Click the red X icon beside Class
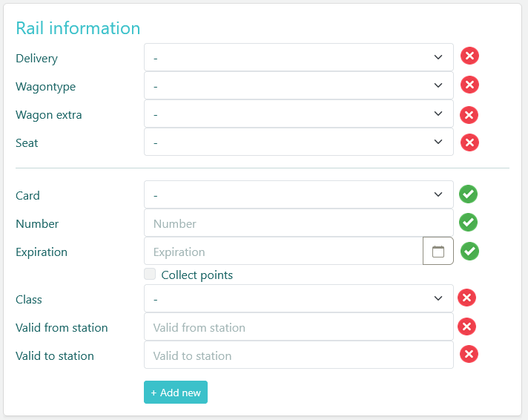Image resolution: width=528 pixels, height=420 pixels. (x=466, y=298)
